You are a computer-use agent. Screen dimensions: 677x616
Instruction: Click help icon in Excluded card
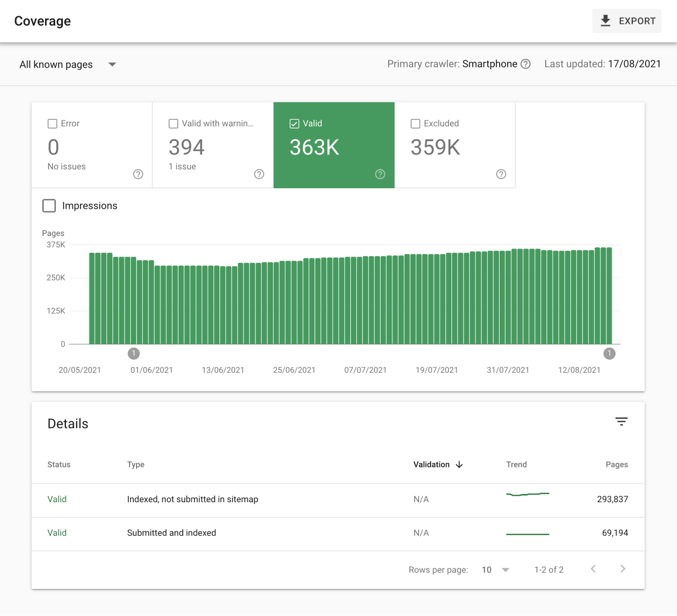pos(501,174)
